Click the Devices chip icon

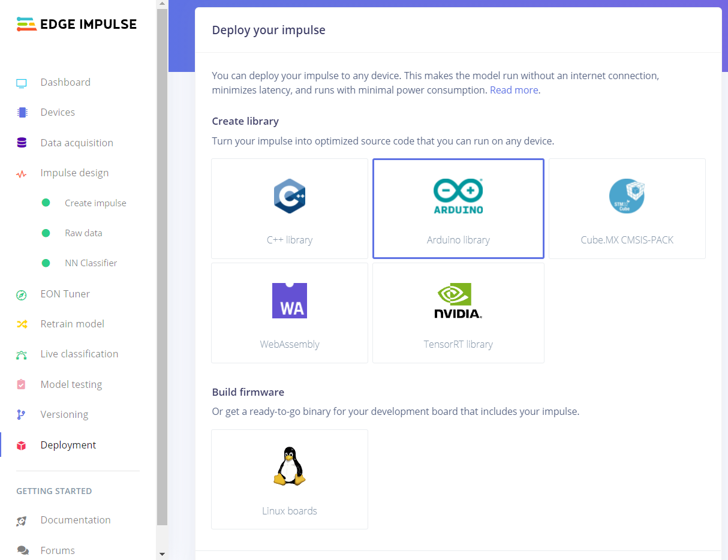coord(22,112)
